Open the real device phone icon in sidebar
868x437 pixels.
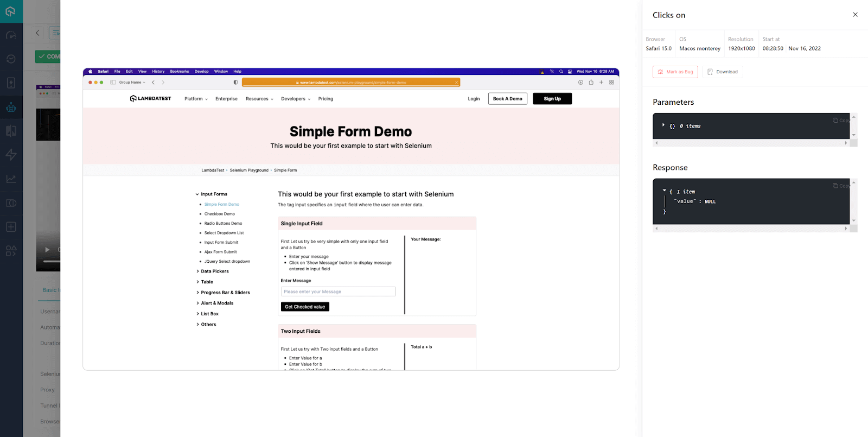point(11,83)
